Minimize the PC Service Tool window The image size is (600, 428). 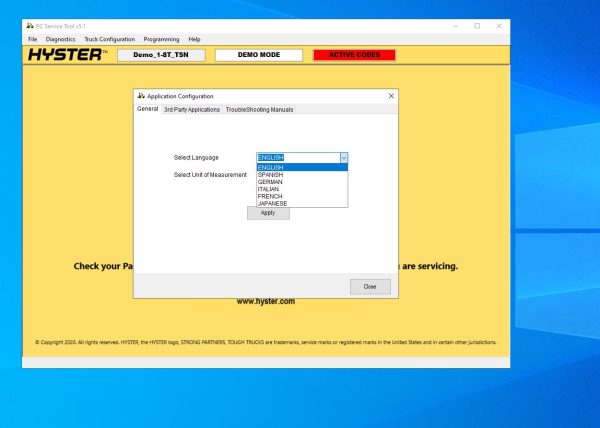coord(455,26)
